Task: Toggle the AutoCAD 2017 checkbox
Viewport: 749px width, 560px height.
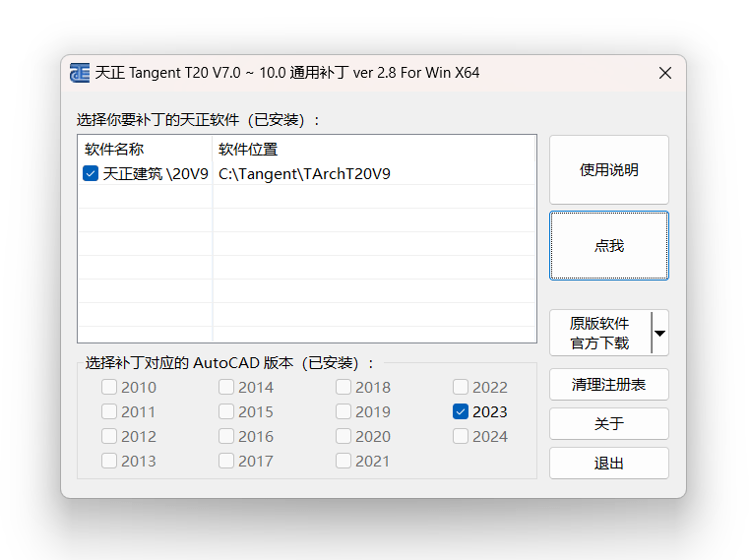Action: [x=226, y=461]
